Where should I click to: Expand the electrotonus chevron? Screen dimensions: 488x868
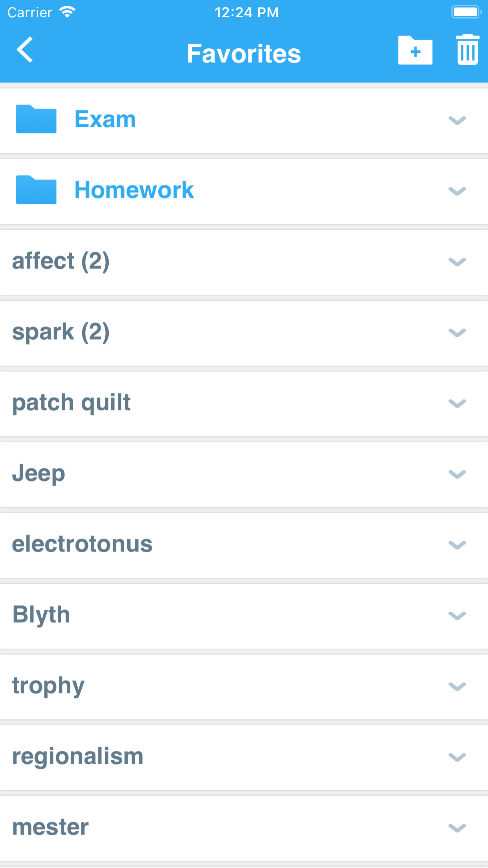click(x=457, y=545)
